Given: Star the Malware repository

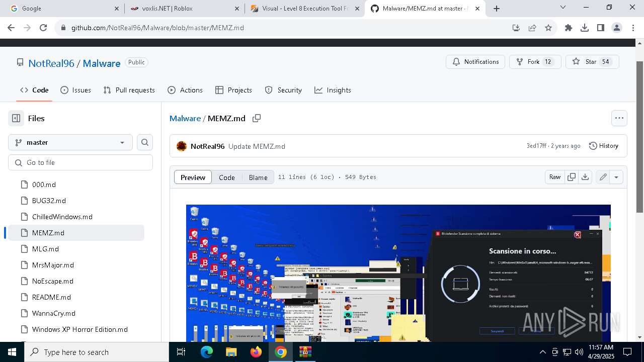Looking at the screenshot, I should [592, 62].
